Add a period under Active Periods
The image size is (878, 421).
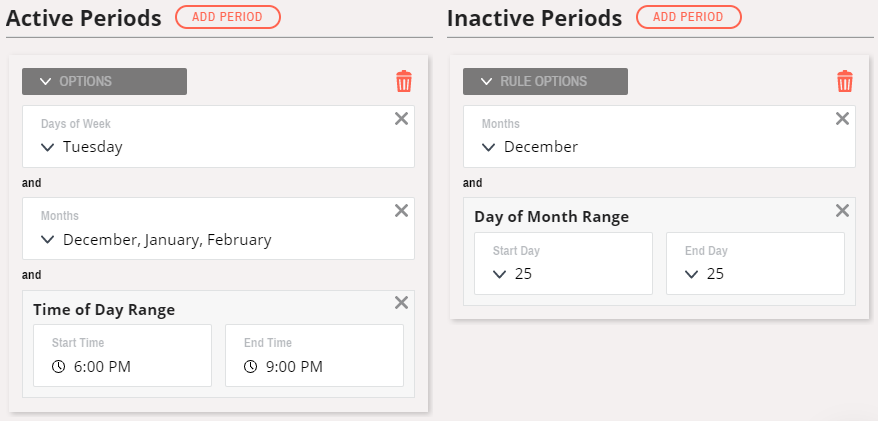pyautogui.click(x=227, y=17)
